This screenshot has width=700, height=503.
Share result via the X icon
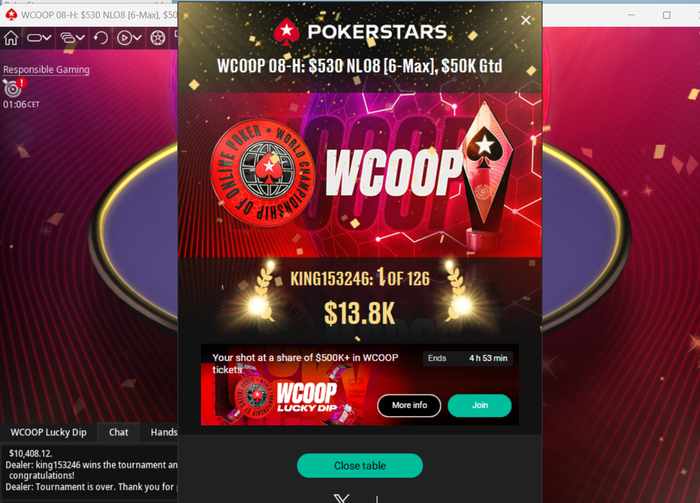click(x=342, y=499)
